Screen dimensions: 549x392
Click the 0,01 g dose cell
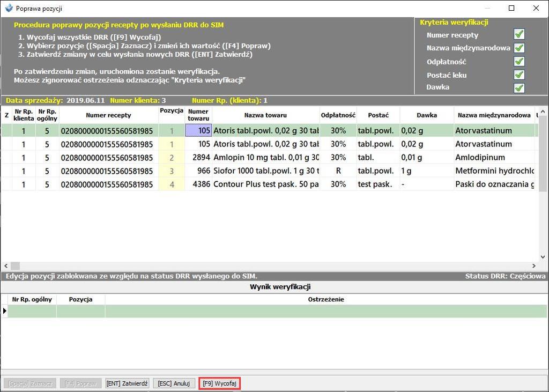pos(427,158)
